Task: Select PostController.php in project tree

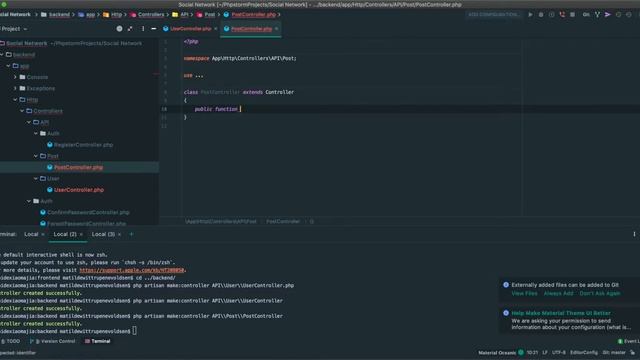Action: pyautogui.click(x=79, y=167)
